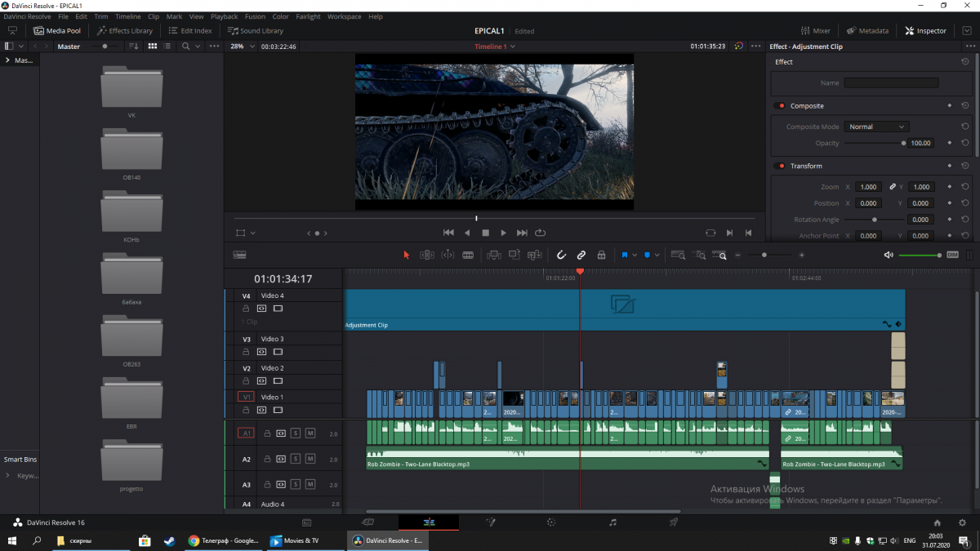Click the linked selection chain icon

pos(581,255)
